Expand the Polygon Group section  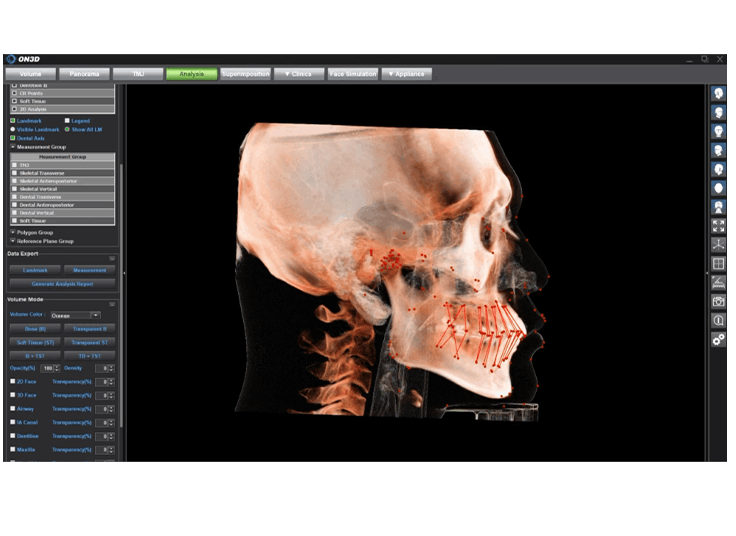point(13,232)
